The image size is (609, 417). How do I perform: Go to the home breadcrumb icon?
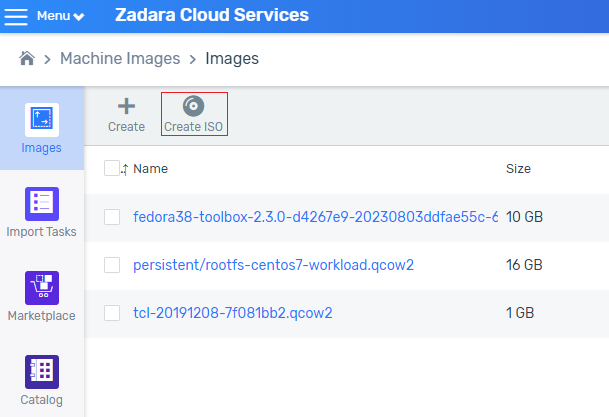pyautogui.click(x=27, y=59)
